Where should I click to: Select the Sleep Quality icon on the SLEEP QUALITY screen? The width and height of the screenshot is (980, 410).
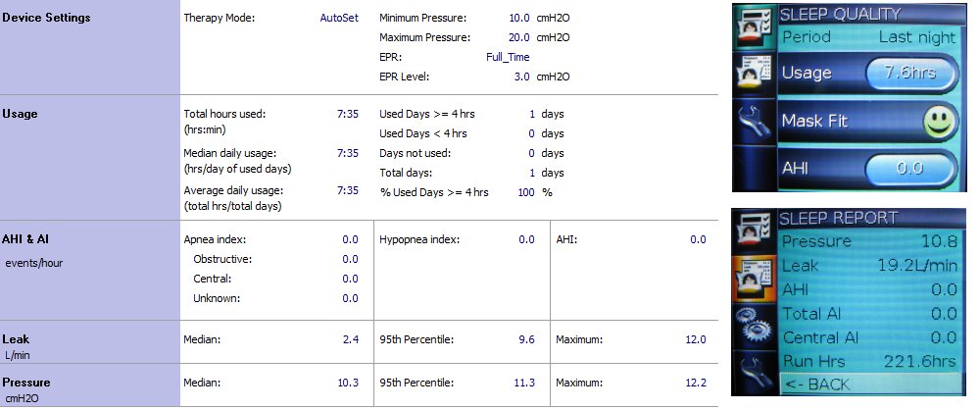click(x=753, y=26)
